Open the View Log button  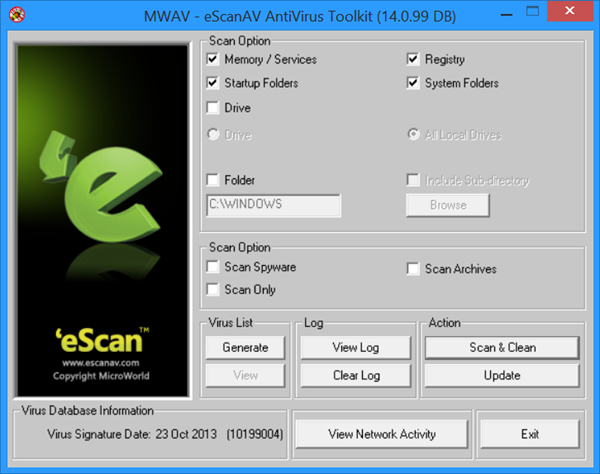point(356,347)
